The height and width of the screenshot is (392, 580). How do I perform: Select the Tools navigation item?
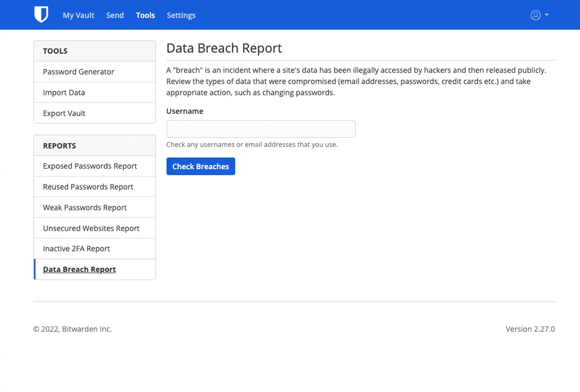(x=145, y=15)
